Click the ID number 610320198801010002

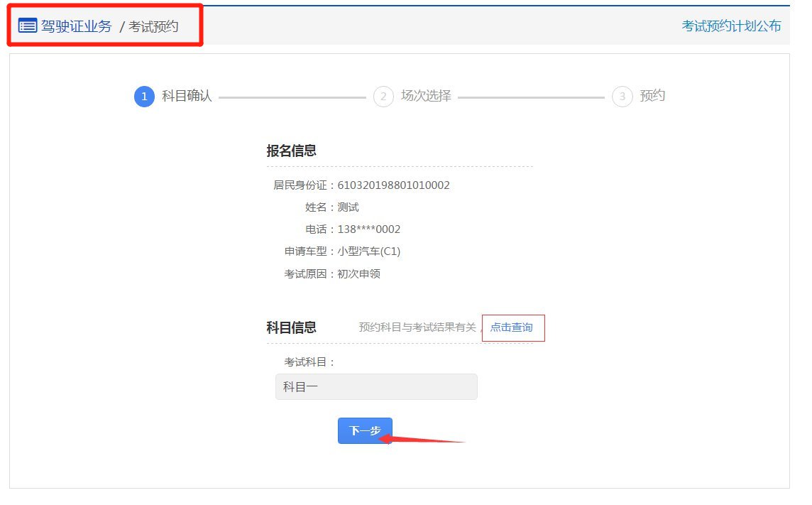point(394,185)
